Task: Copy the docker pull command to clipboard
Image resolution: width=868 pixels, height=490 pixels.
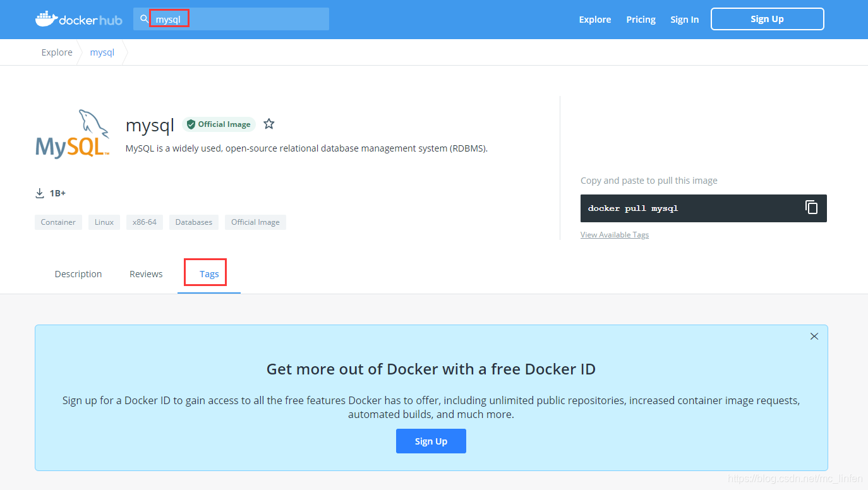Action: [811, 207]
